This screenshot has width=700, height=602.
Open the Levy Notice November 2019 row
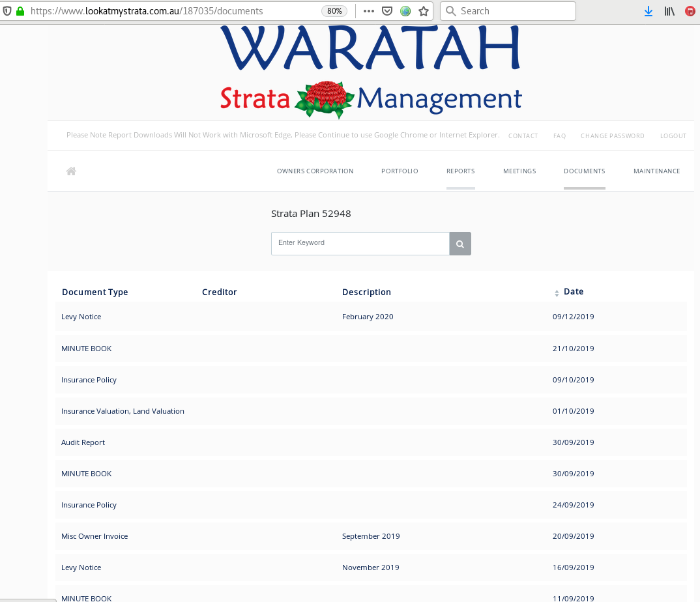[x=371, y=567]
